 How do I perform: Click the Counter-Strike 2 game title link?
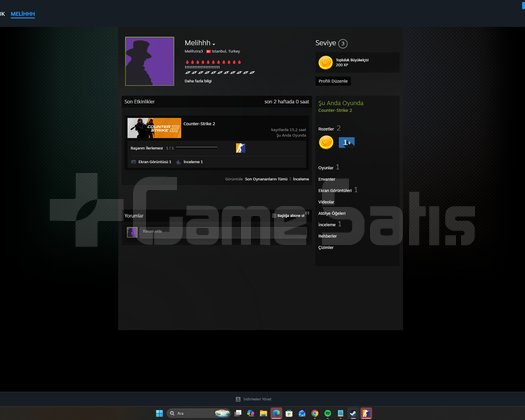(x=199, y=124)
